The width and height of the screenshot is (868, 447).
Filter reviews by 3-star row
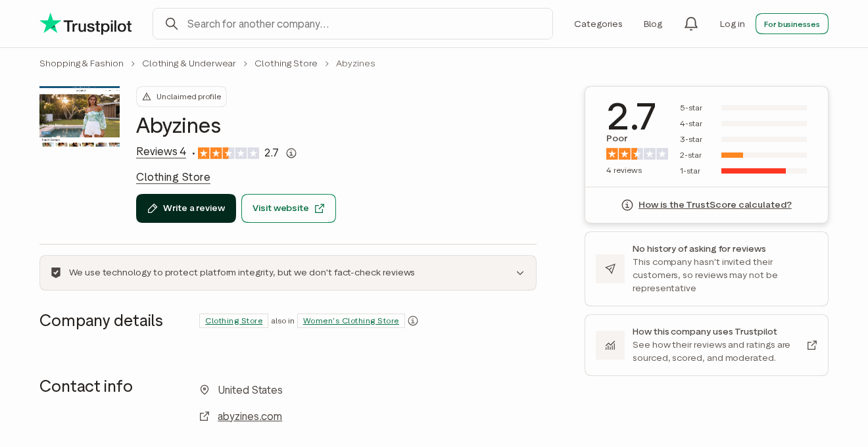744,139
